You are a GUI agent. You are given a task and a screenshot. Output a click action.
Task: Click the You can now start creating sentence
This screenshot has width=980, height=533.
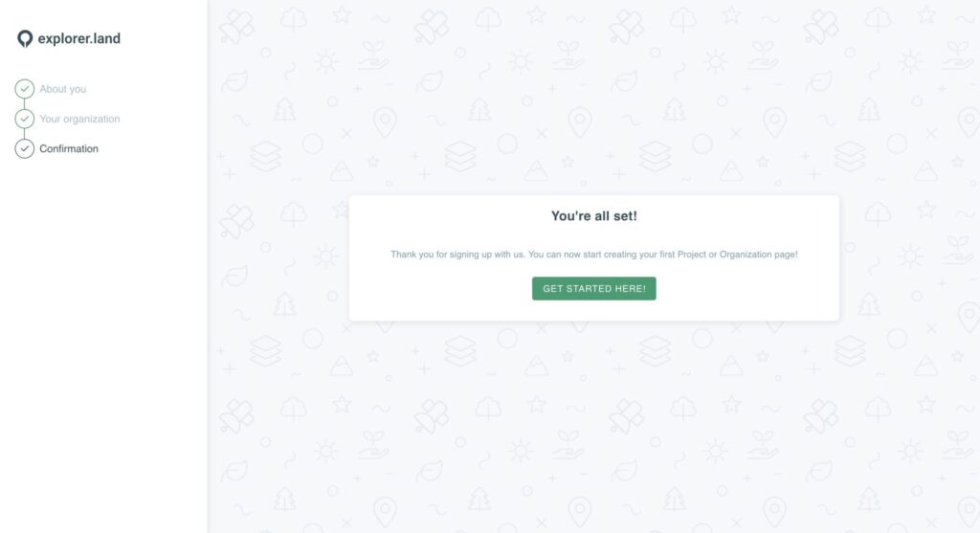click(662, 255)
